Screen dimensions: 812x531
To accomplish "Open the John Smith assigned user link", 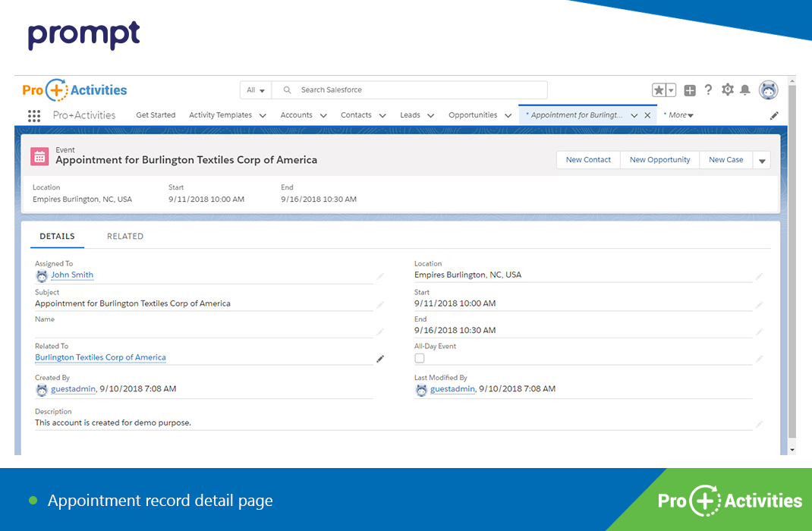I will tap(73, 275).
